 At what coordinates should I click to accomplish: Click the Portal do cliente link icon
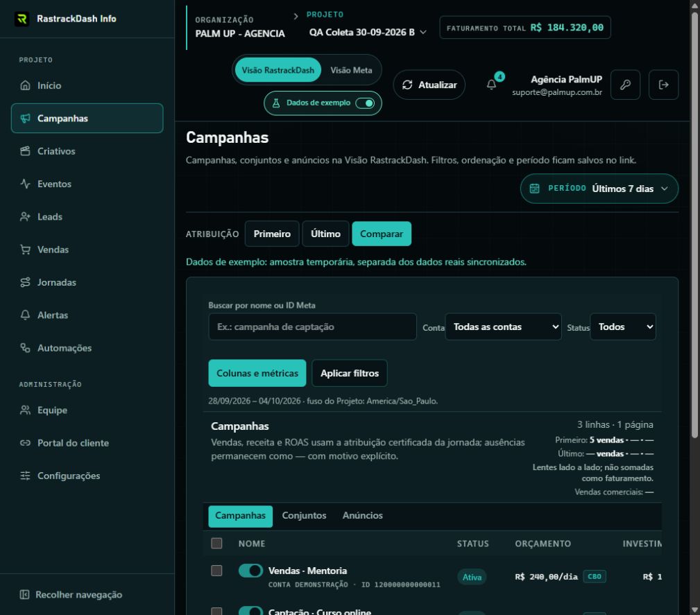click(26, 443)
